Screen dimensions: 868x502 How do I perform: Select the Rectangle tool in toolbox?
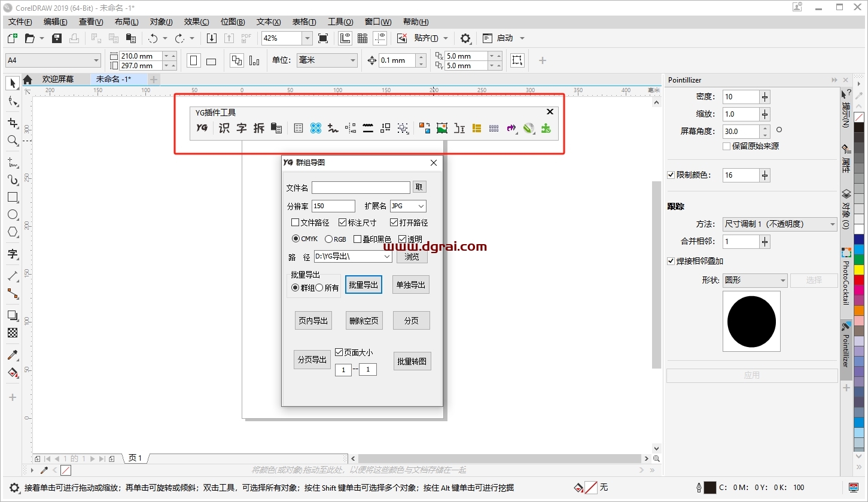tap(12, 197)
